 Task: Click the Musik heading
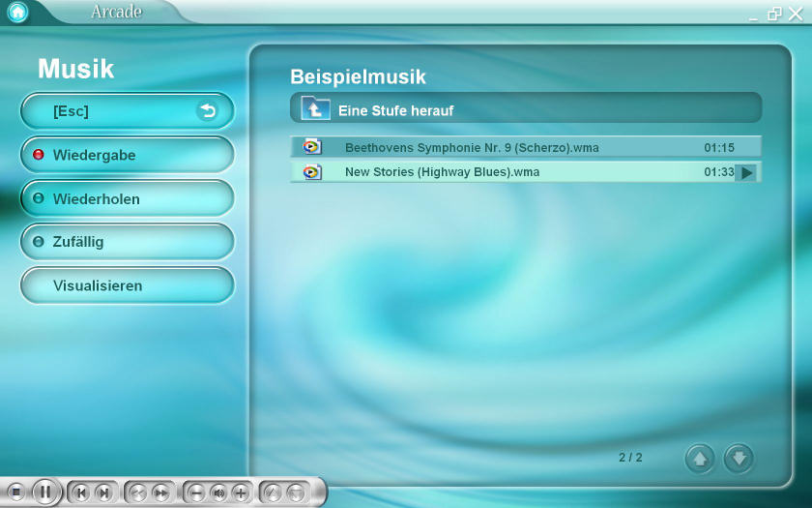tap(76, 69)
